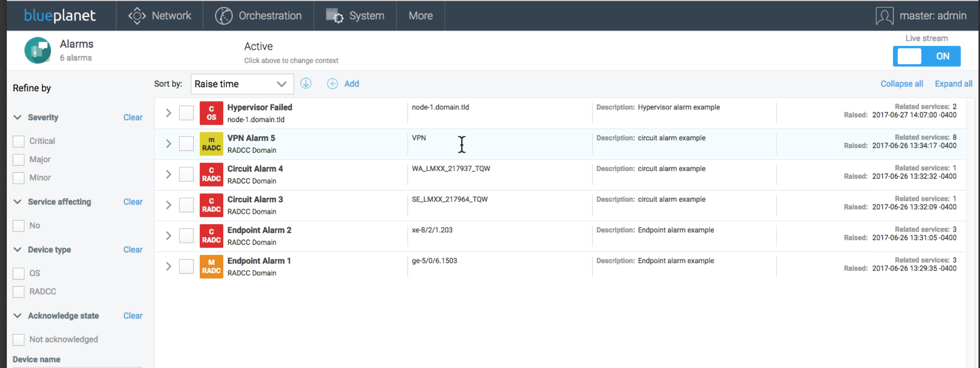Open the Orchestration menu
This screenshot has width=980, height=368.
coord(258,16)
